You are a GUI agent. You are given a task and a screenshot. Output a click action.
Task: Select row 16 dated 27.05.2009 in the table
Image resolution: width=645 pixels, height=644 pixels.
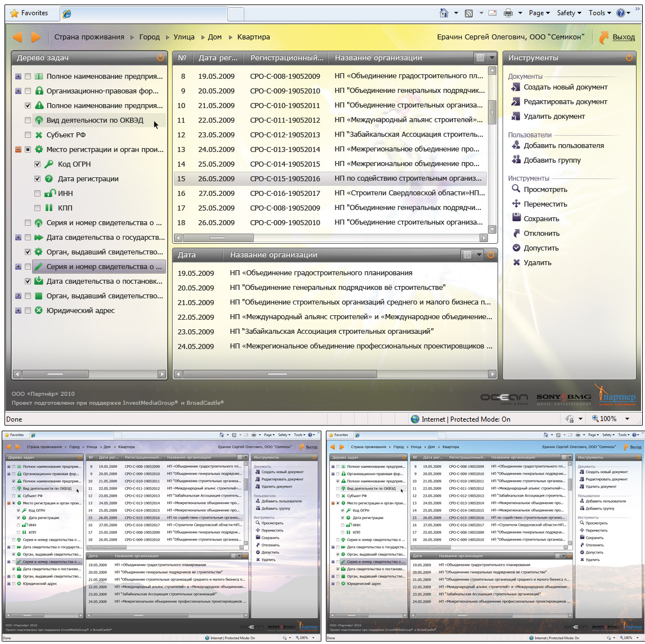tap(330, 193)
